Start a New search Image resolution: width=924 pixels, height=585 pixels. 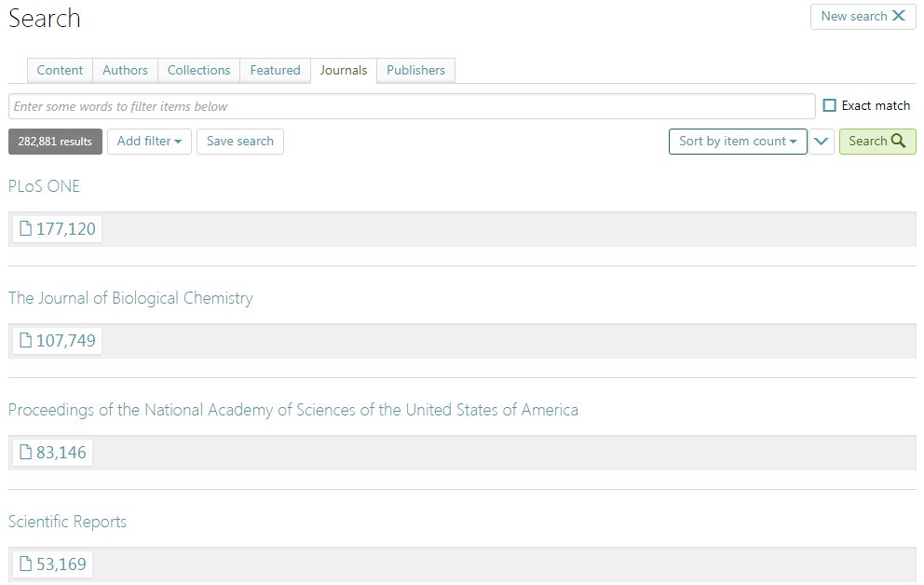point(863,16)
